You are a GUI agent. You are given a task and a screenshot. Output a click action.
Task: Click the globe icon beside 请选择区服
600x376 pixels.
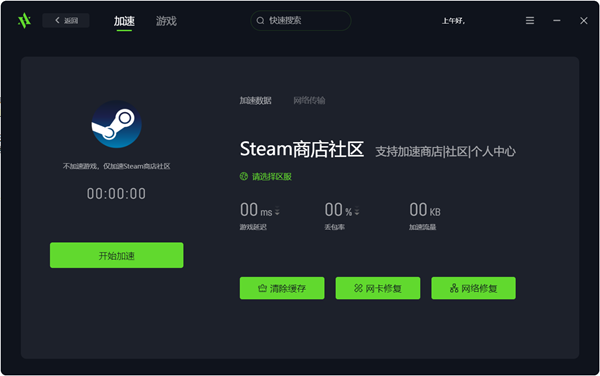[x=244, y=176]
